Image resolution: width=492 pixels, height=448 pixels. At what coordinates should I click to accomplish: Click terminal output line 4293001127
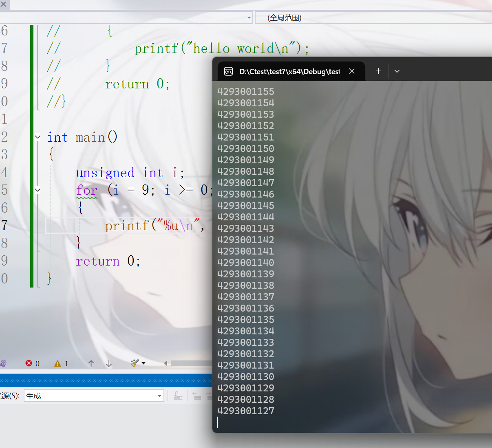[x=246, y=411]
